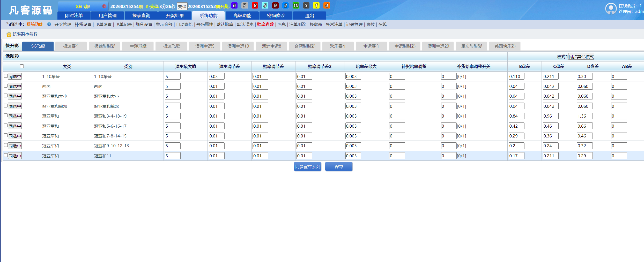
Task: Switch to the 极速赛车 tab
Action: pos(71,46)
